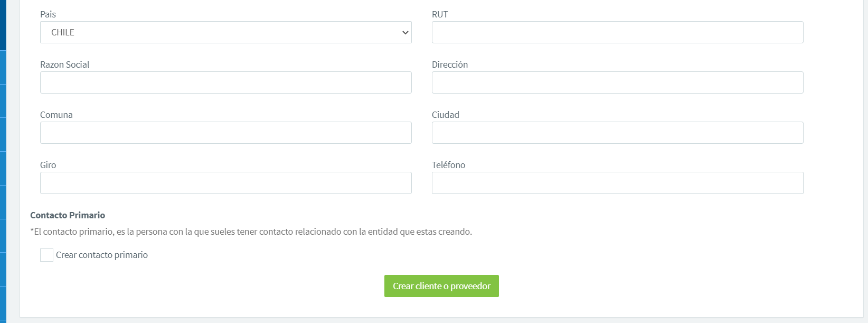Viewport: 868px width, 323px height.
Task: Focus the Ciudad input box
Action: pyautogui.click(x=617, y=133)
